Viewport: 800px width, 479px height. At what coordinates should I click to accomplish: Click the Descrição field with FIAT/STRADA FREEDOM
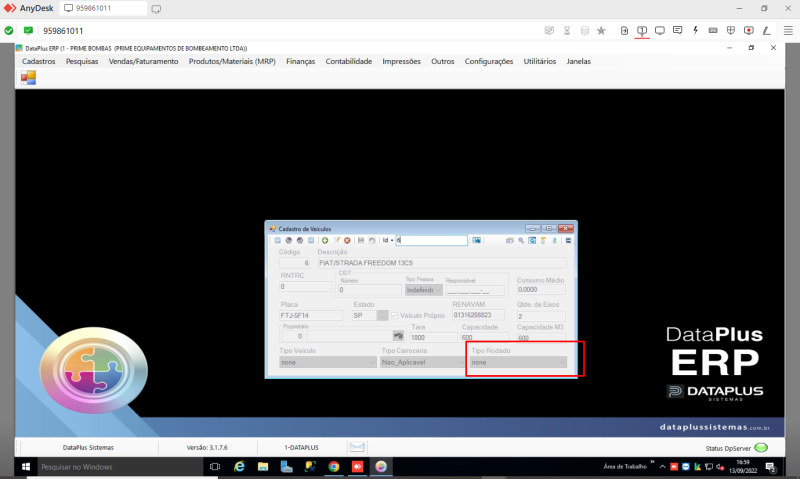442,263
